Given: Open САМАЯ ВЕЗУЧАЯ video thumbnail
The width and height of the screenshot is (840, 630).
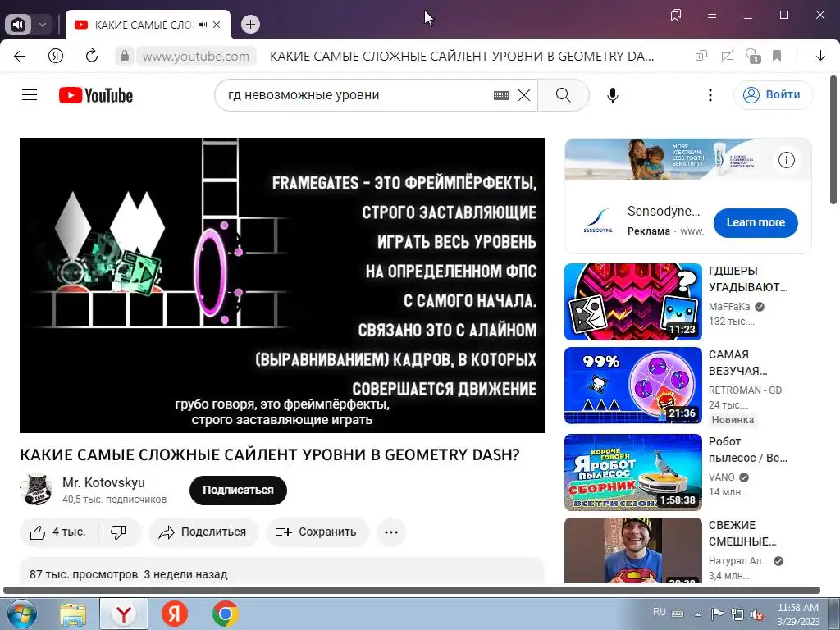Looking at the screenshot, I should click(x=632, y=386).
